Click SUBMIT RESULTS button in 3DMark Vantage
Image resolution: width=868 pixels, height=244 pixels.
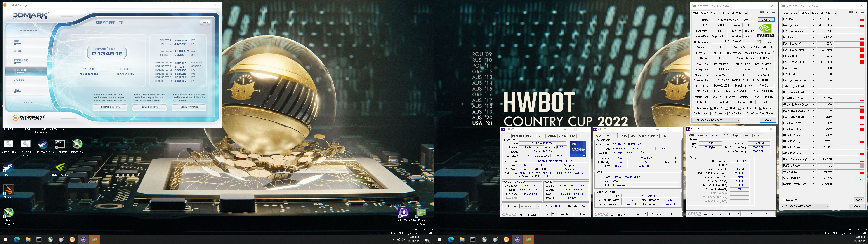[110, 108]
